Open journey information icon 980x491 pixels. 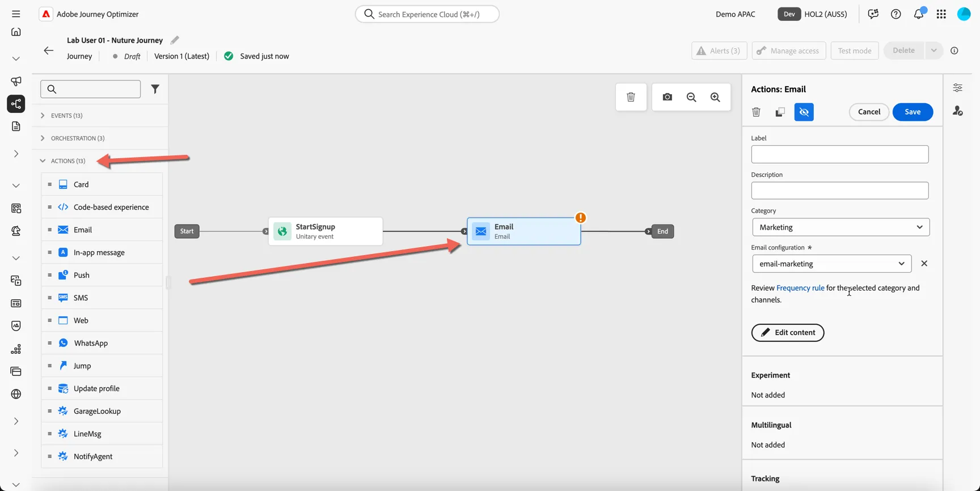(954, 50)
